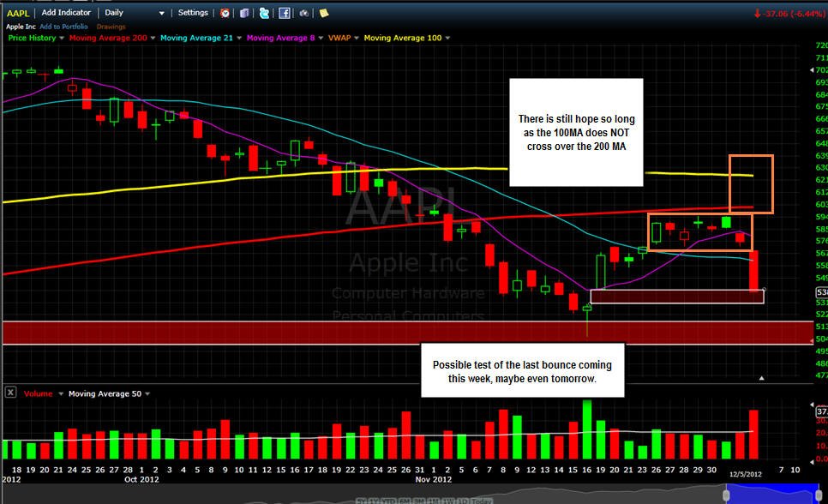Click the Add to Portfolio link
The image size is (828, 504).
tap(63, 27)
